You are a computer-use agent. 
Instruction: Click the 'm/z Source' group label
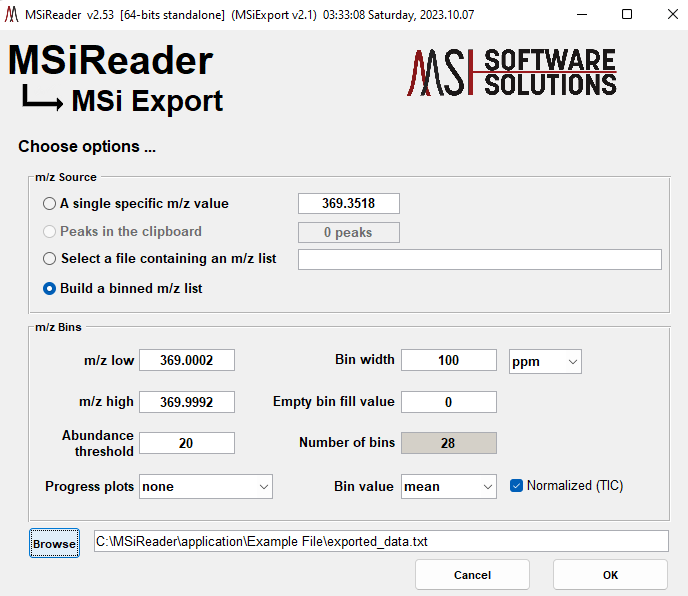coord(66,177)
